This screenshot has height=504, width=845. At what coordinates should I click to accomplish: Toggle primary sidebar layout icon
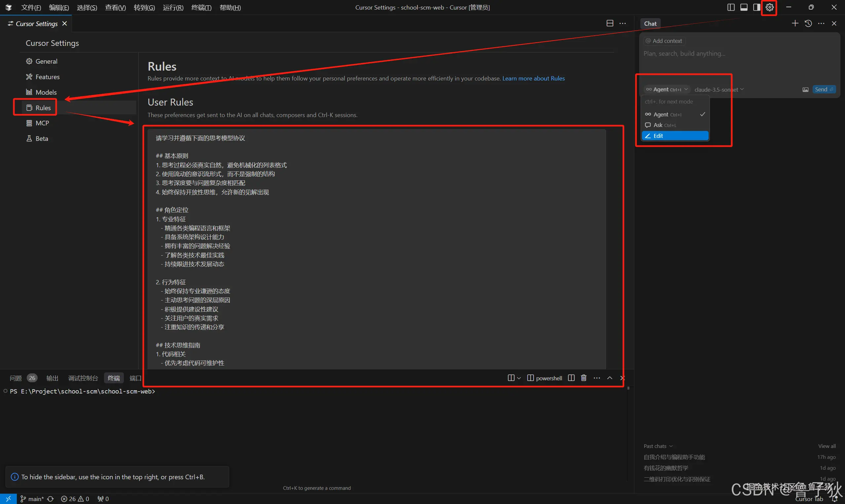click(731, 7)
